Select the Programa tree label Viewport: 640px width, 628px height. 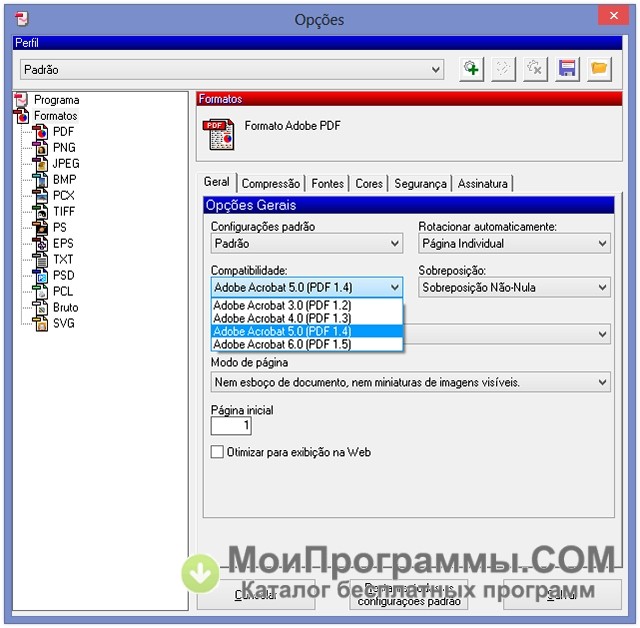click(56, 100)
